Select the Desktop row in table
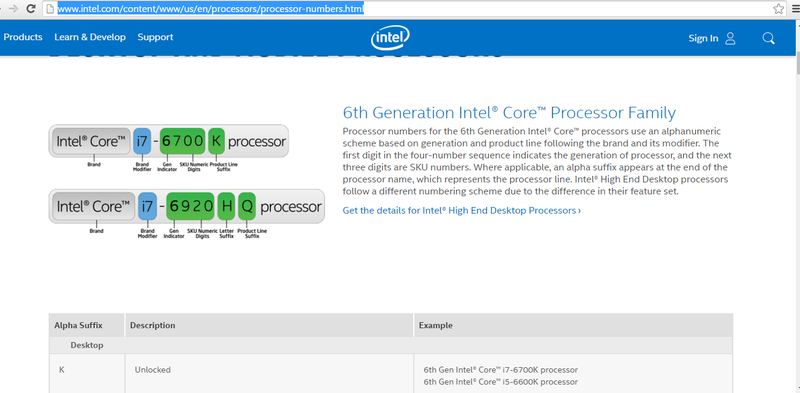Screen dimensions: 800x393 (x=391, y=346)
